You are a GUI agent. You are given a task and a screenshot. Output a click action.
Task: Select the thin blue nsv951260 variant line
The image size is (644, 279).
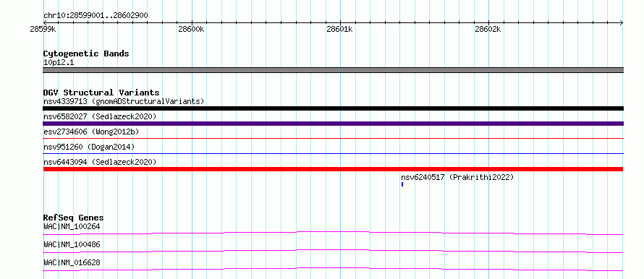(x=333, y=154)
